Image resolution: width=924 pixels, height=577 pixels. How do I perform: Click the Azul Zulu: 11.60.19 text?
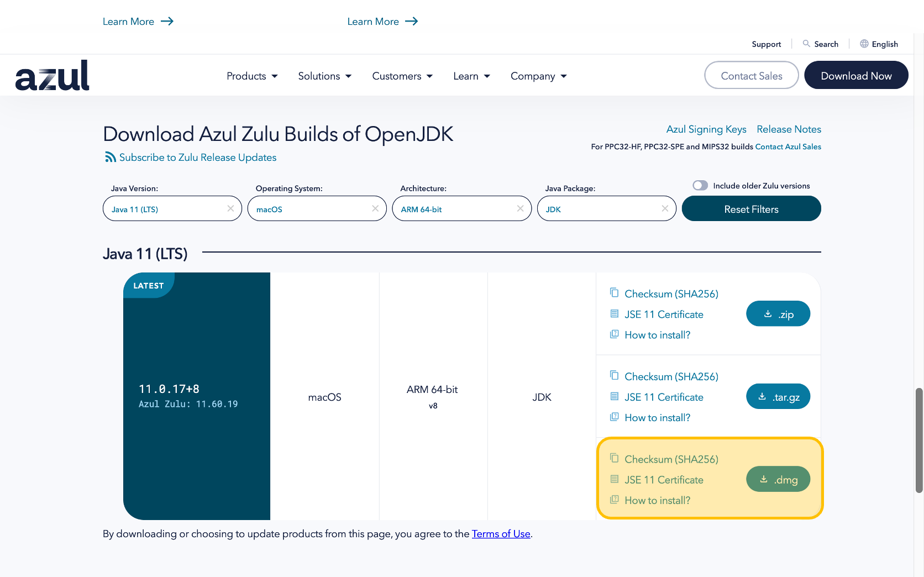point(188,404)
